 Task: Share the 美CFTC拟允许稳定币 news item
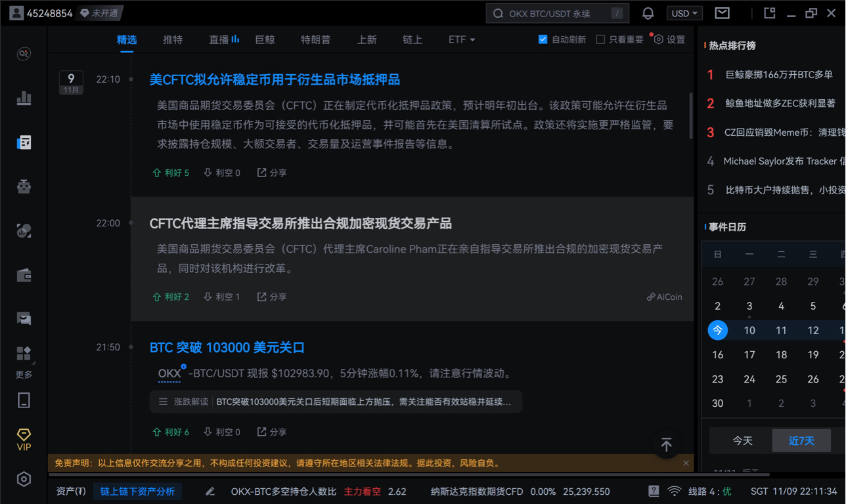pos(272,173)
